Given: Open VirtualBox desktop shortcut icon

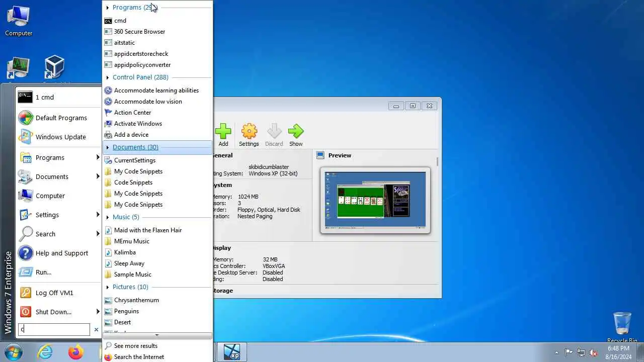Looking at the screenshot, I should tap(54, 69).
